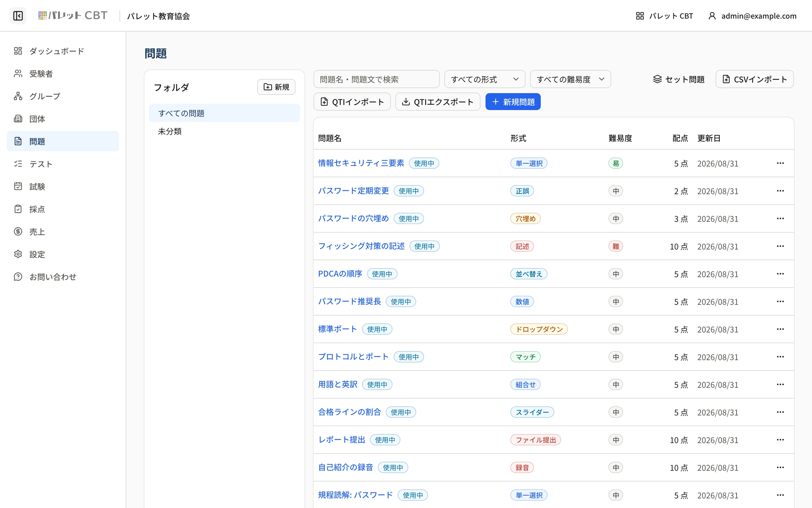Open more options for 用語と英訳 row
812x508 pixels.
pyautogui.click(x=780, y=384)
